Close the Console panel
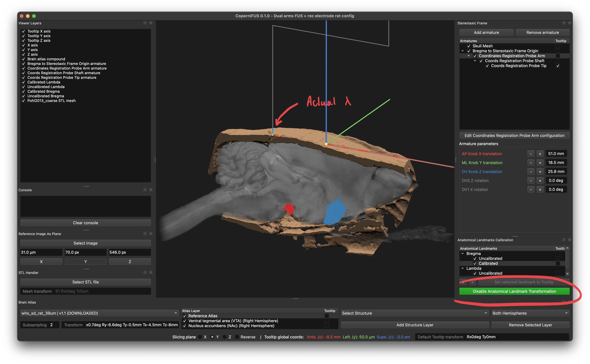The image size is (590, 364). point(151,190)
